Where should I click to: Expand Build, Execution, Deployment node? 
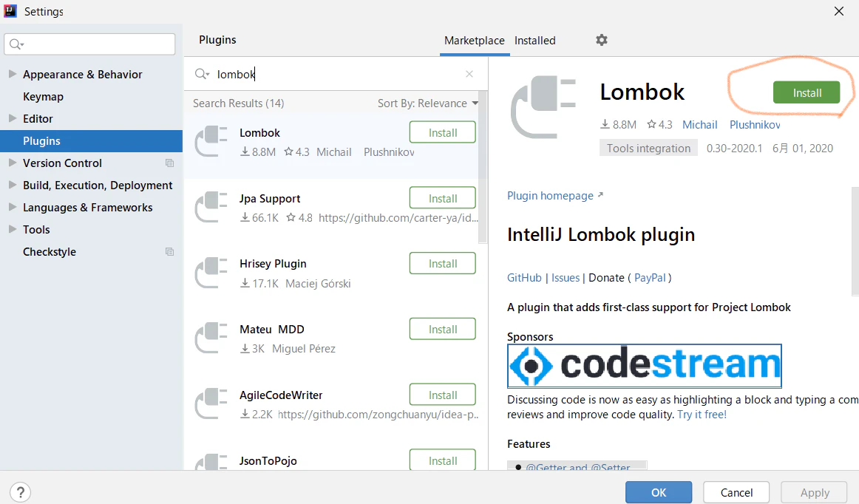click(13, 185)
